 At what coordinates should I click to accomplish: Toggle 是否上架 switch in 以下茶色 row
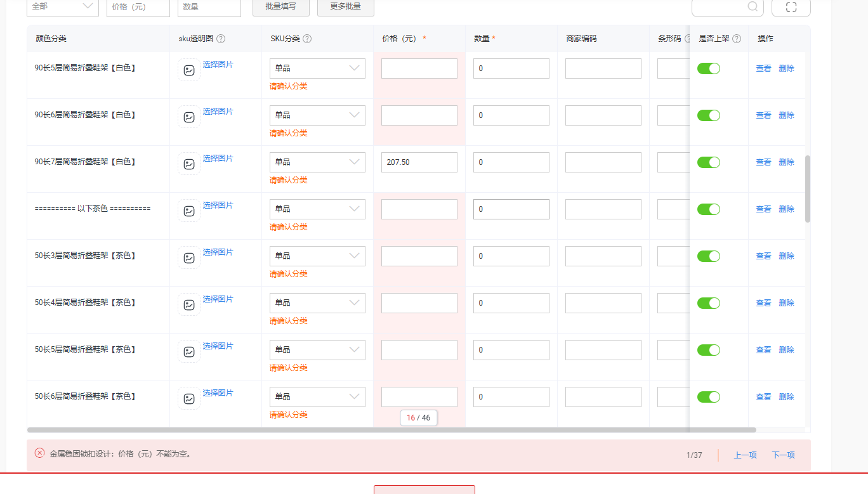709,209
